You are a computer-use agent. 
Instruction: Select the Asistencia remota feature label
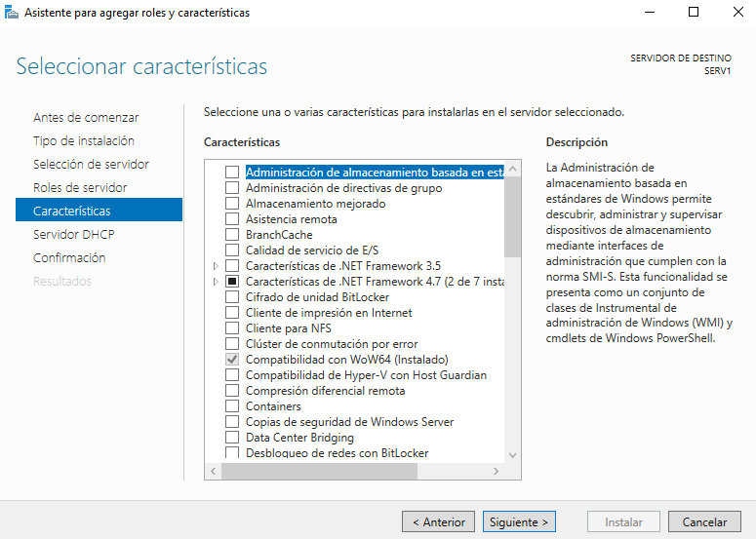click(x=292, y=218)
